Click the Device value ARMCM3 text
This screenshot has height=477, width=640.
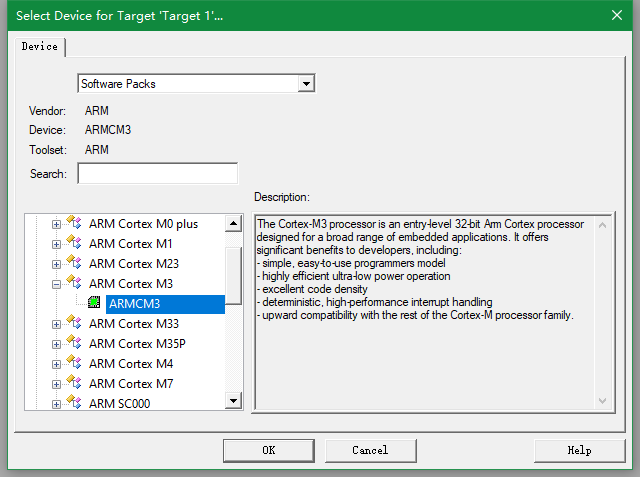click(108, 130)
